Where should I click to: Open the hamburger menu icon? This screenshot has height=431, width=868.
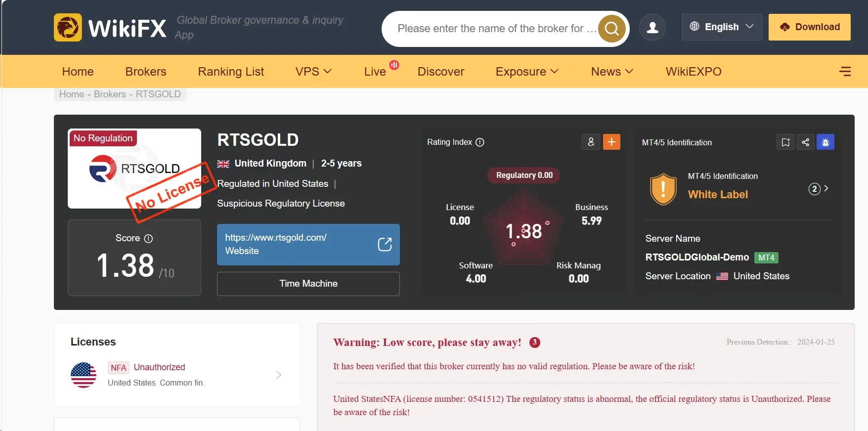845,72
